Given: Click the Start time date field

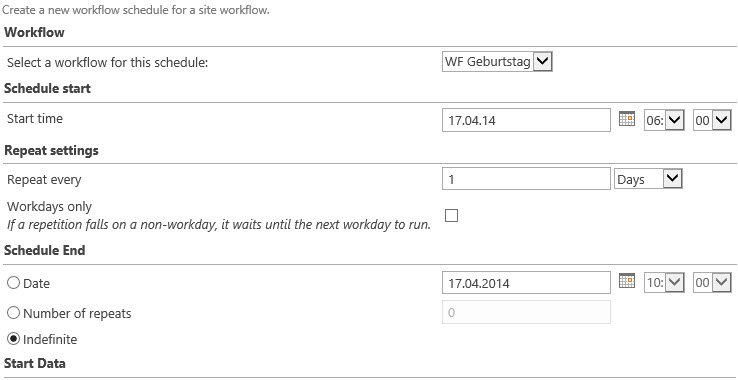Looking at the screenshot, I should pyautogui.click(x=526, y=120).
